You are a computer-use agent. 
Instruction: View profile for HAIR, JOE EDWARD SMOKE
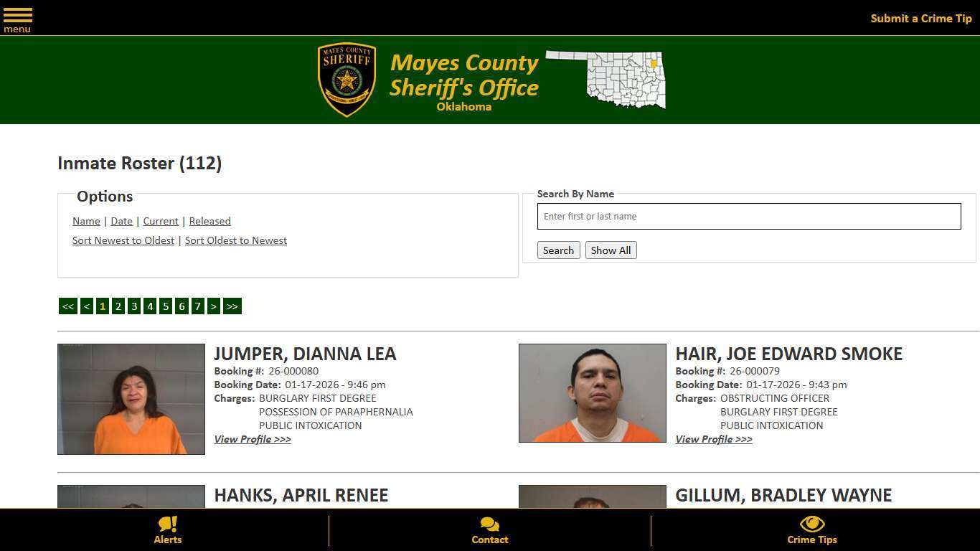click(x=713, y=439)
